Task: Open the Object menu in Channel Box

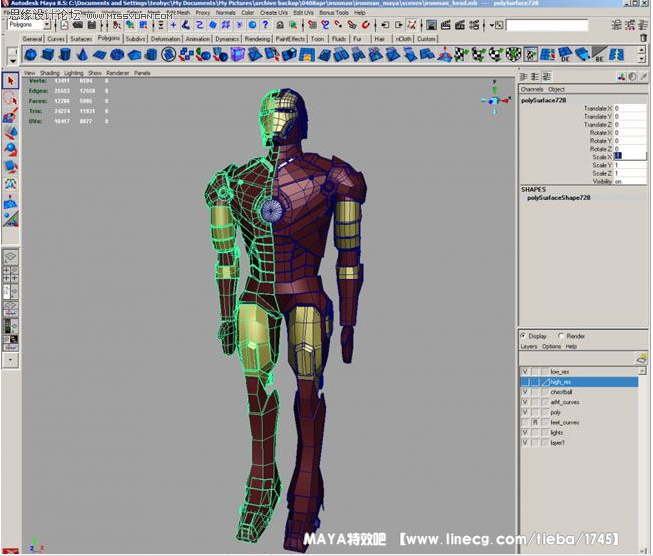Action: [x=556, y=89]
